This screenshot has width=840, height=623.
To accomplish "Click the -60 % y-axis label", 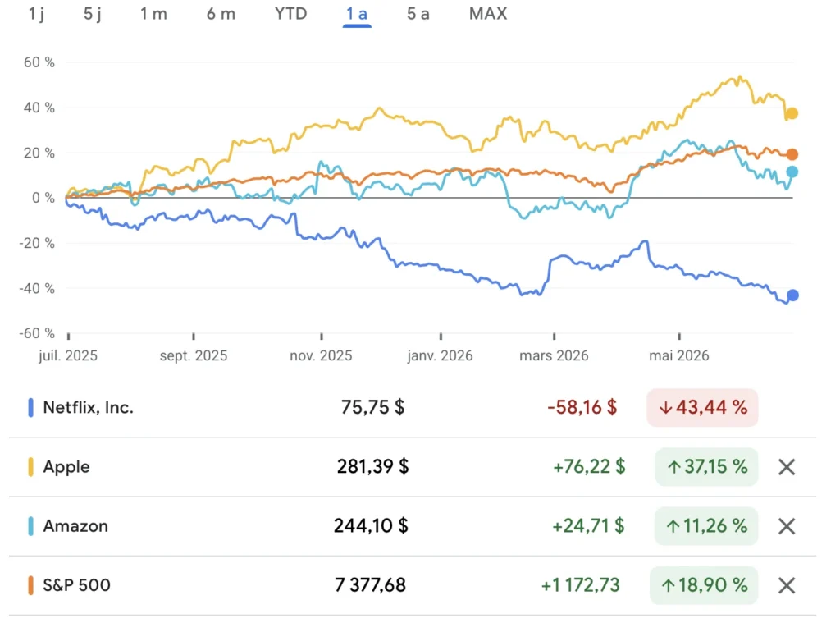I will pos(37,333).
